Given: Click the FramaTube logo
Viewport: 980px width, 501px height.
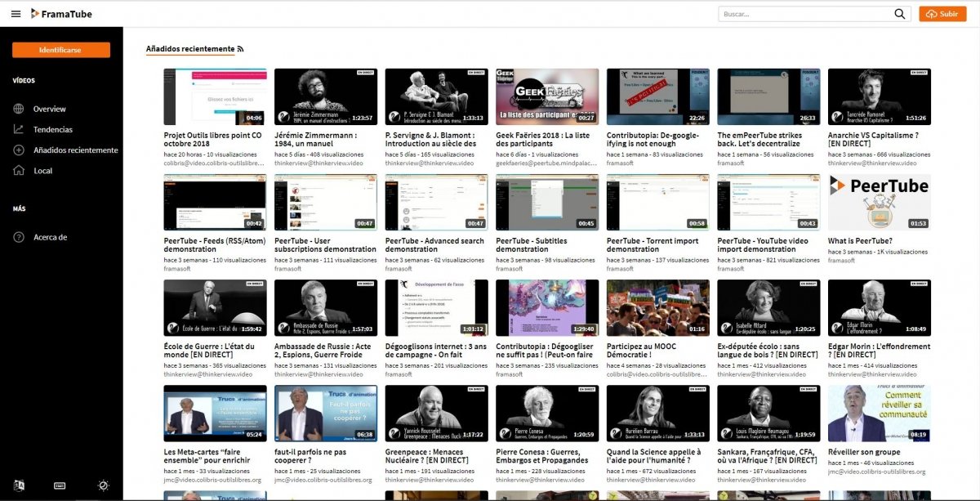Looking at the screenshot, I should 61,14.
